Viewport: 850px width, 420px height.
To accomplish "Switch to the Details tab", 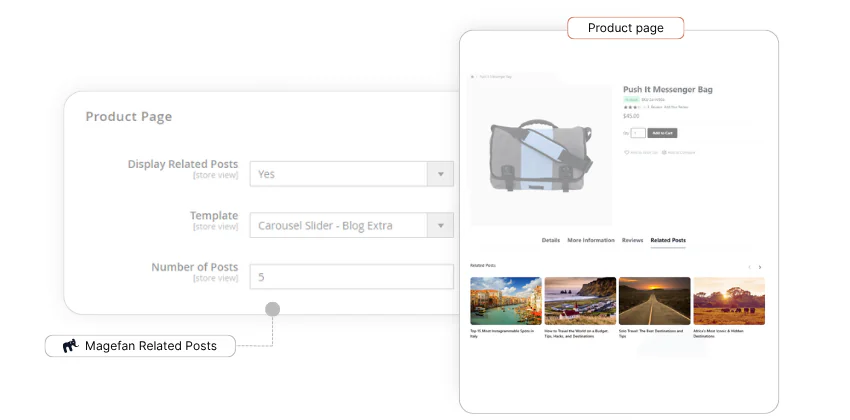I will tap(551, 240).
